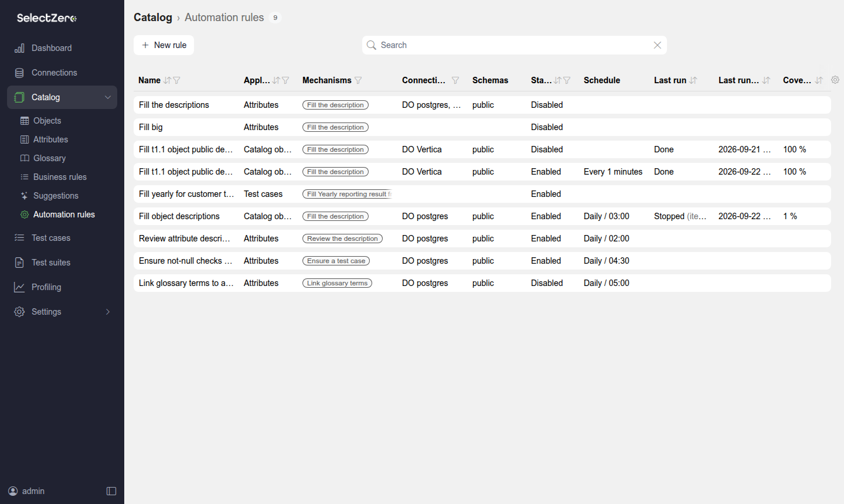Clear the search with the X icon
This screenshot has height=504, width=844.
[x=658, y=45]
